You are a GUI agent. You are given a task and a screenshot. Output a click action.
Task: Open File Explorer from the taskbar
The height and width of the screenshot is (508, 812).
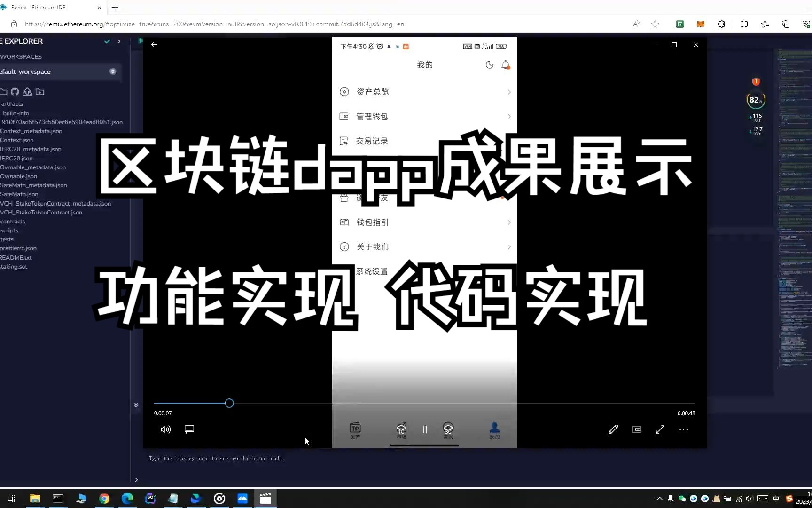tap(35, 499)
